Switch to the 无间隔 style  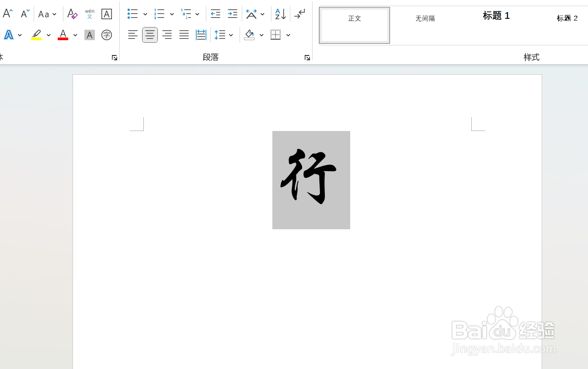(424, 18)
